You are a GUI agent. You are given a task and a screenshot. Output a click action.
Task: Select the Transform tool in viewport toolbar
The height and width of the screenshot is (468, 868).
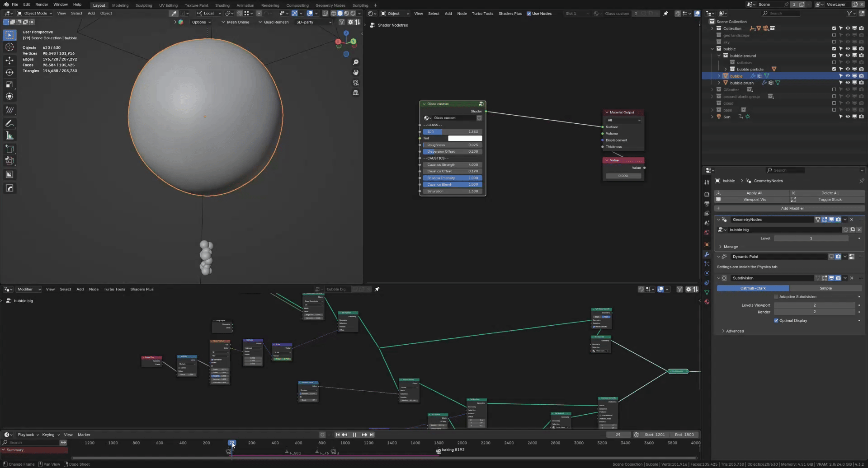tap(9, 96)
